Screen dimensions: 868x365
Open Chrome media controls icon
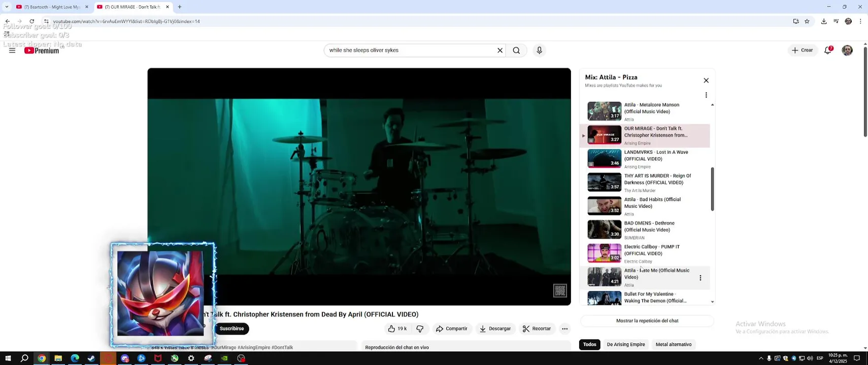click(836, 21)
